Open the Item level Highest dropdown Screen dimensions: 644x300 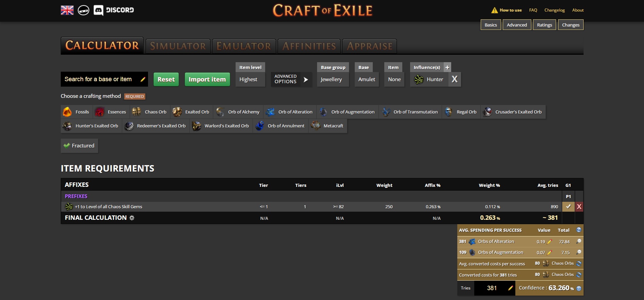click(x=250, y=79)
